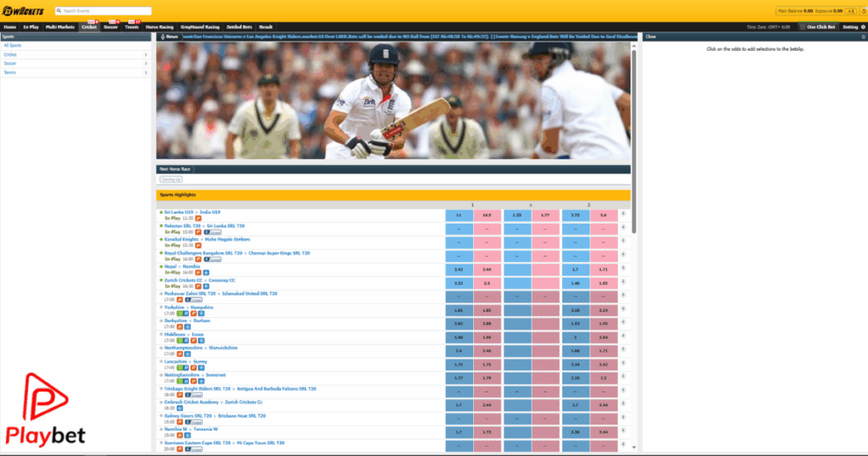This screenshot has width=868, height=456.
Task: Click green icon on Middlesex v Essex row
Action: coord(180,341)
